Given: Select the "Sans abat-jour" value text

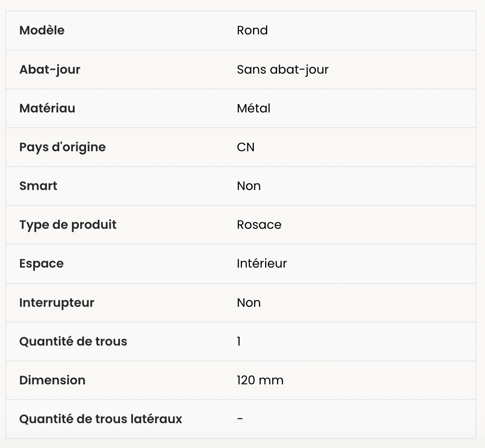Looking at the screenshot, I should [x=283, y=69].
